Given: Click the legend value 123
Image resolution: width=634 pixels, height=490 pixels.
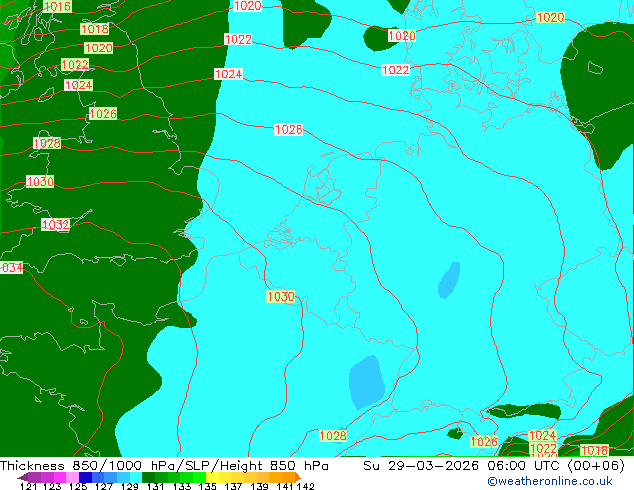Looking at the screenshot, I should point(52,486).
